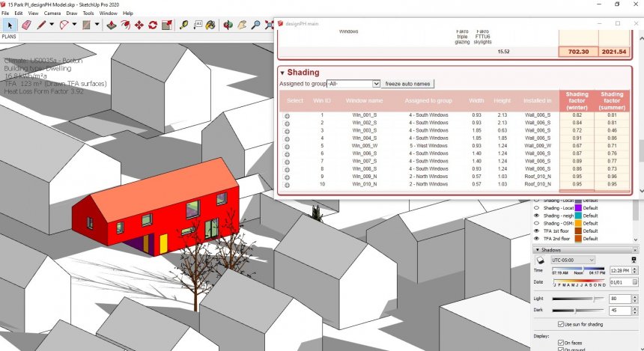Screen dimensions: 644x351
Task: Open the Draw menu
Action: click(71, 13)
